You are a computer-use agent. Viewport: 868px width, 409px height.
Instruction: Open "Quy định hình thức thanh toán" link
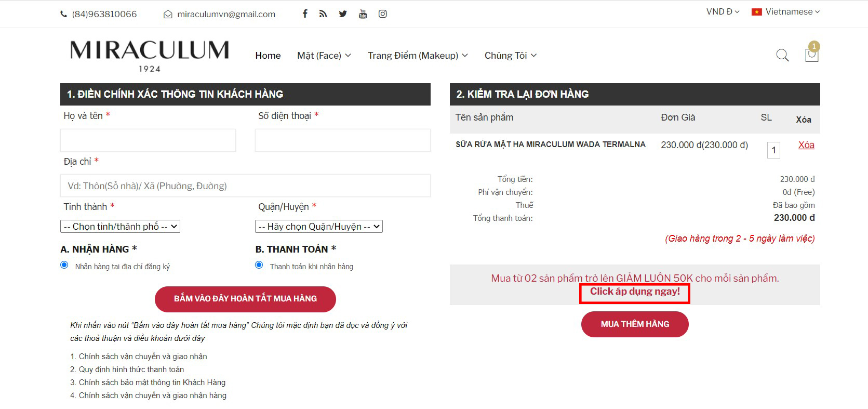pos(131,370)
